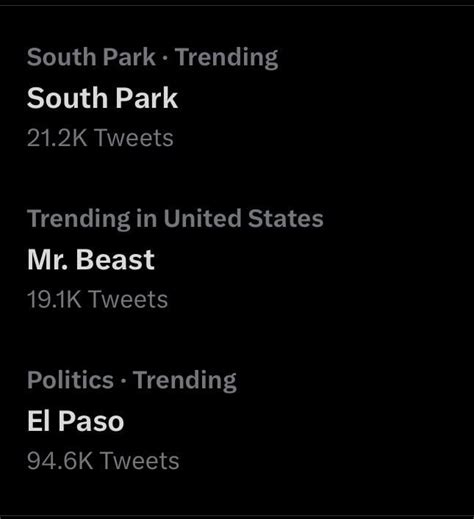This screenshot has height=519, width=474.
Task: Click the word 'Paso' in the trend title
Action: click(x=91, y=421)
